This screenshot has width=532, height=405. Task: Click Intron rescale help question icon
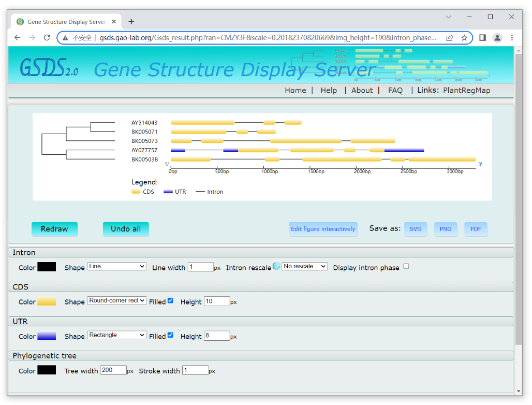click(x=276, y=266)
